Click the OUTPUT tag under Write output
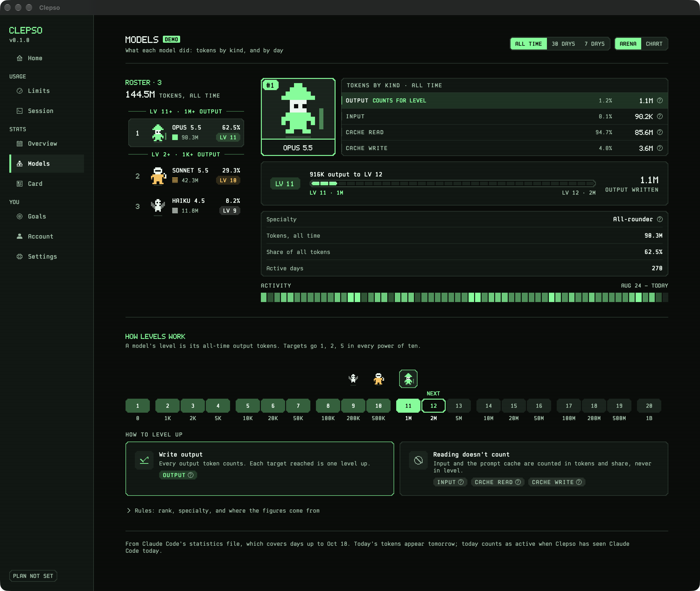This screenshot has height=591, width=700. coord(178,475)
